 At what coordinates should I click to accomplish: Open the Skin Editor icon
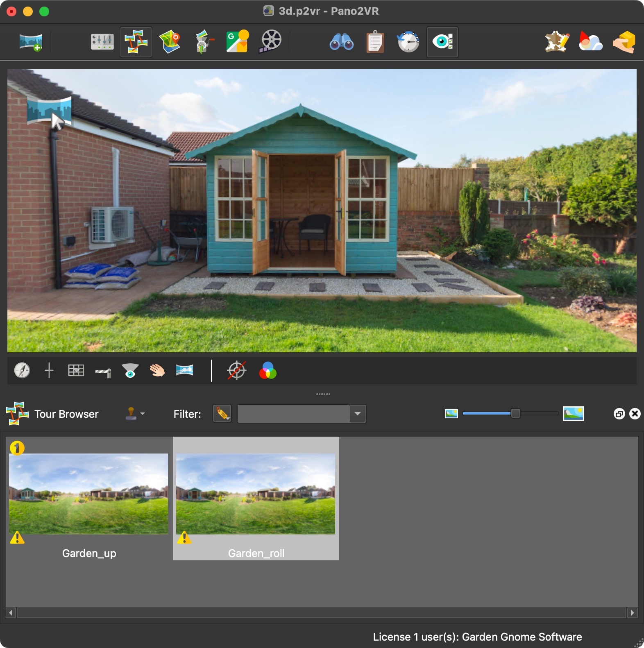(x=557, y=42)
